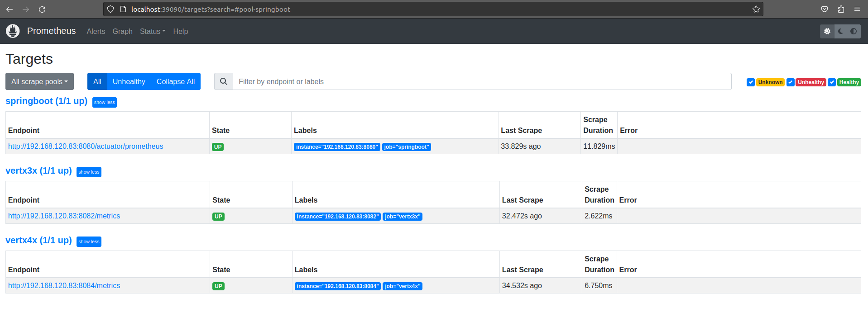Click the browser forward arrow
Screen dimensions: 868x336
coord(26,9)
